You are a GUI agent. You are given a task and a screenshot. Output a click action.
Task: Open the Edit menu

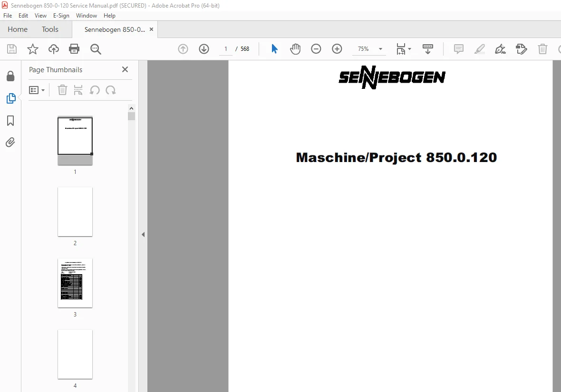(x=23, y=16)
